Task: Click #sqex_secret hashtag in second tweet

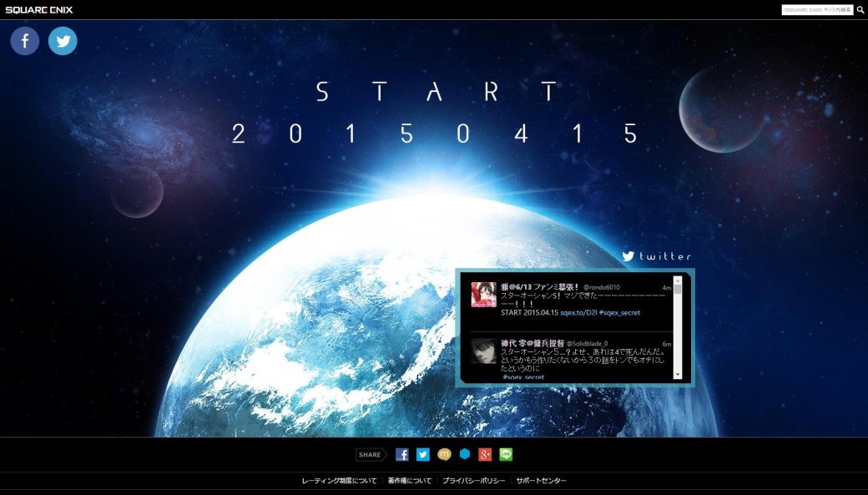Action: 523,377
